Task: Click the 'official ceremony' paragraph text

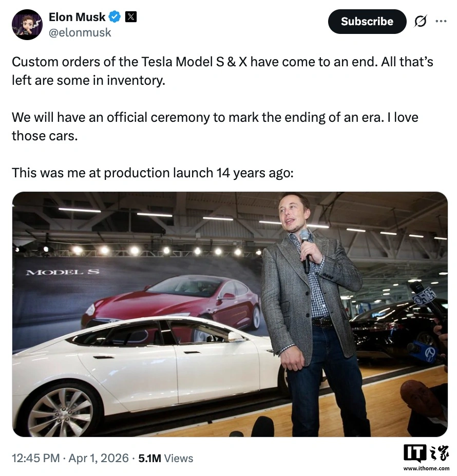Action: click(x=215, y=126)
